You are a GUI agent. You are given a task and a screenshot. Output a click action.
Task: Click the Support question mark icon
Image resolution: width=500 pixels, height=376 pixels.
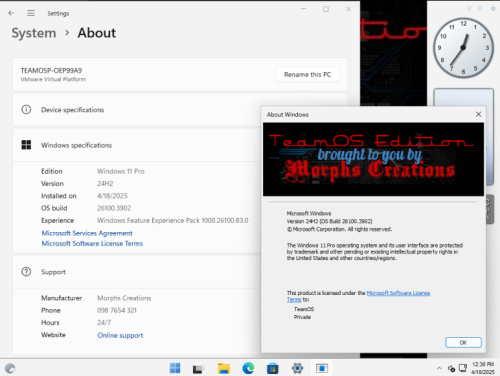pyautogui.click(x=26, y=272)
